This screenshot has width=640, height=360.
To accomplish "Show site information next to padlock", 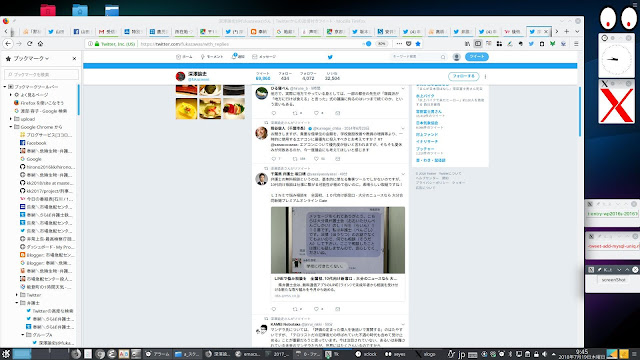I will pos(90,44).
